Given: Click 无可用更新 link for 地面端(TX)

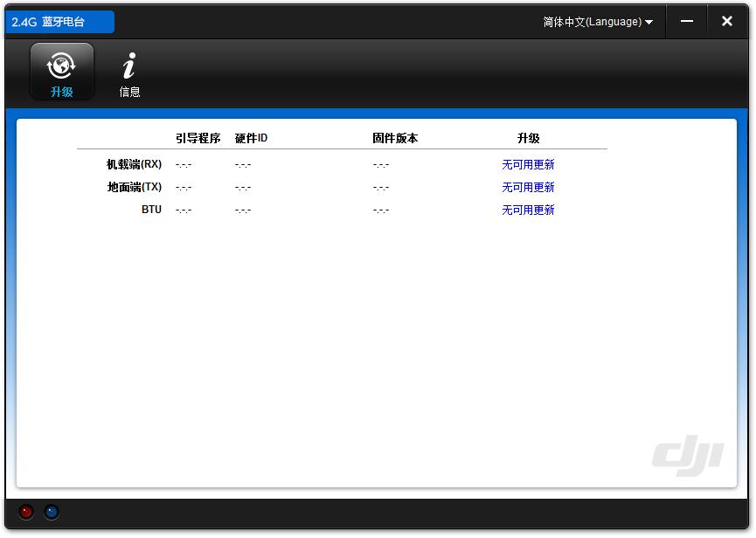Looking at the screenshot, I should pos(528,187).
